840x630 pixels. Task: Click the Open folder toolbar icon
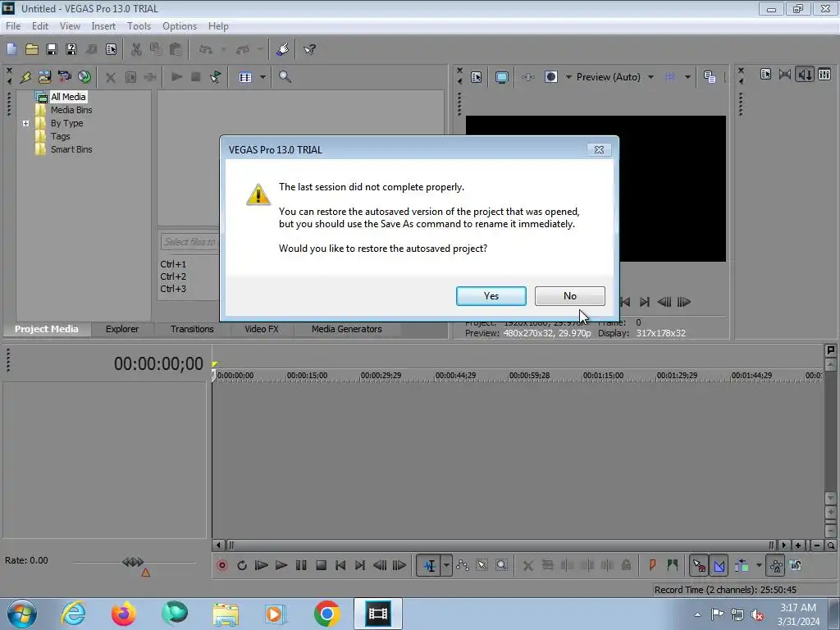pos(32,49)
